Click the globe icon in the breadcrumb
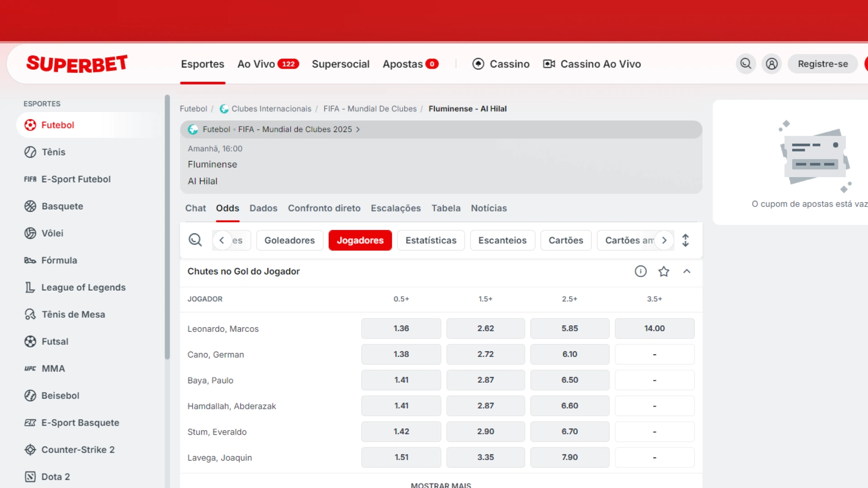The width and height of the screenshot is (868, 488). (x=224, y=109)
